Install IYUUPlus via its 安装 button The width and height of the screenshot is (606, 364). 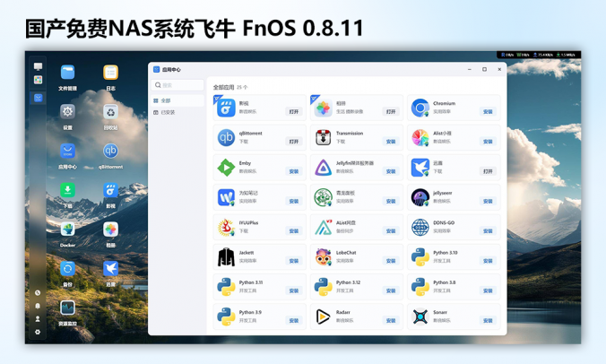pos(294,231)
